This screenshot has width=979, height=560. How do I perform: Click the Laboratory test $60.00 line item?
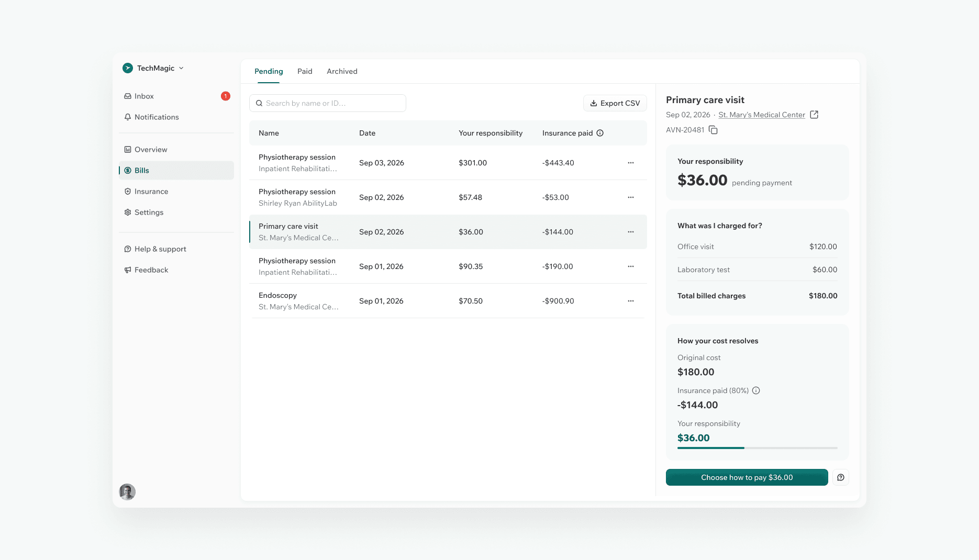(758, 270)
